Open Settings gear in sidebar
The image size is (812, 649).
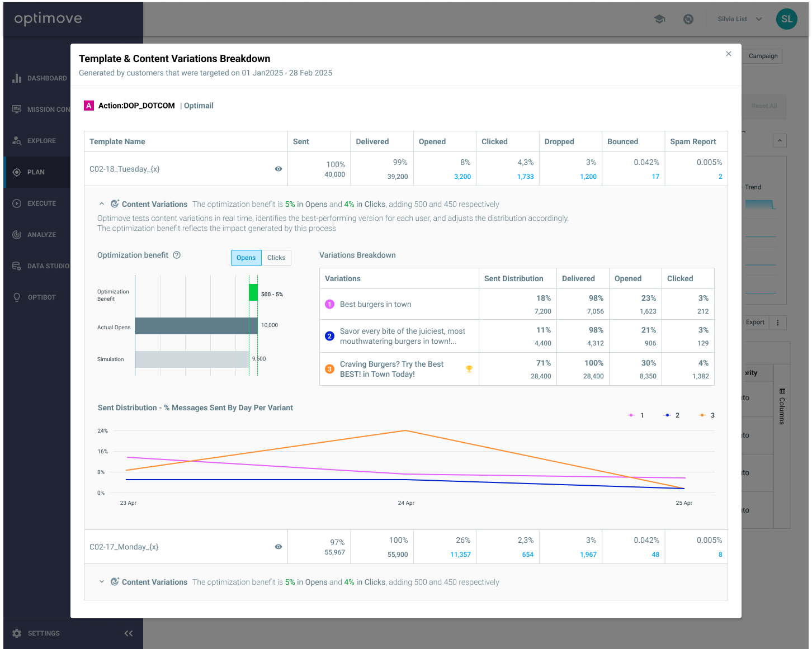17,633
